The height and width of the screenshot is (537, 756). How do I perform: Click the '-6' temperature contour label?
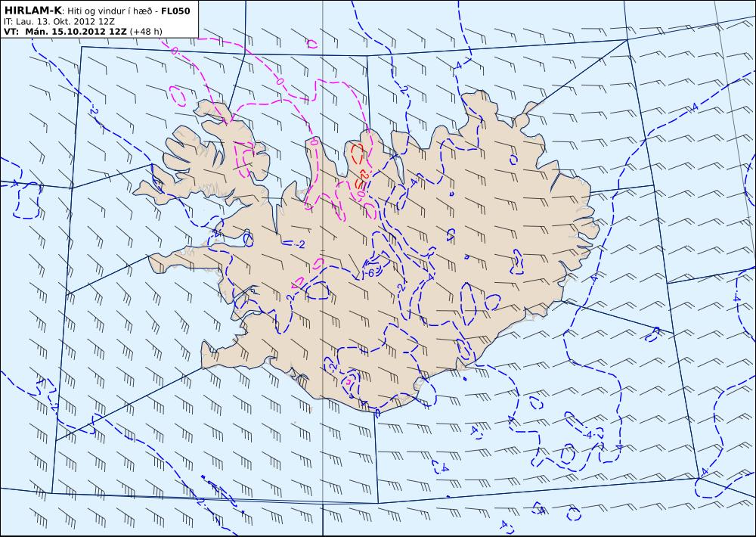coord(369,273)
